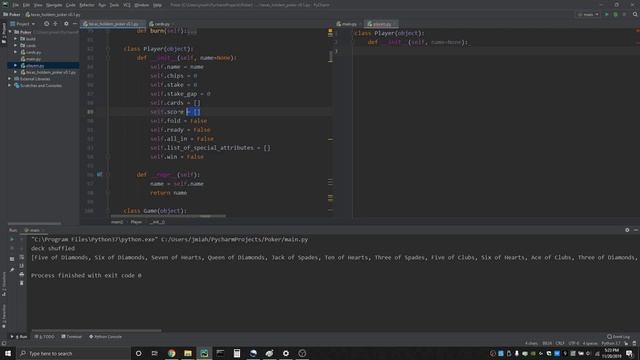This screenshot has height=360, width=640.
Task: Switch to the texas_holdem_poker editor tab
Action: click(112, 24)
